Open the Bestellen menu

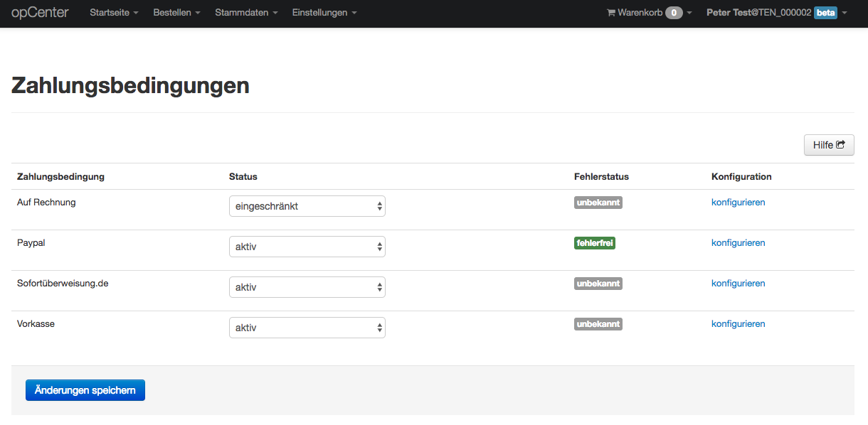(x=176, y=12)
